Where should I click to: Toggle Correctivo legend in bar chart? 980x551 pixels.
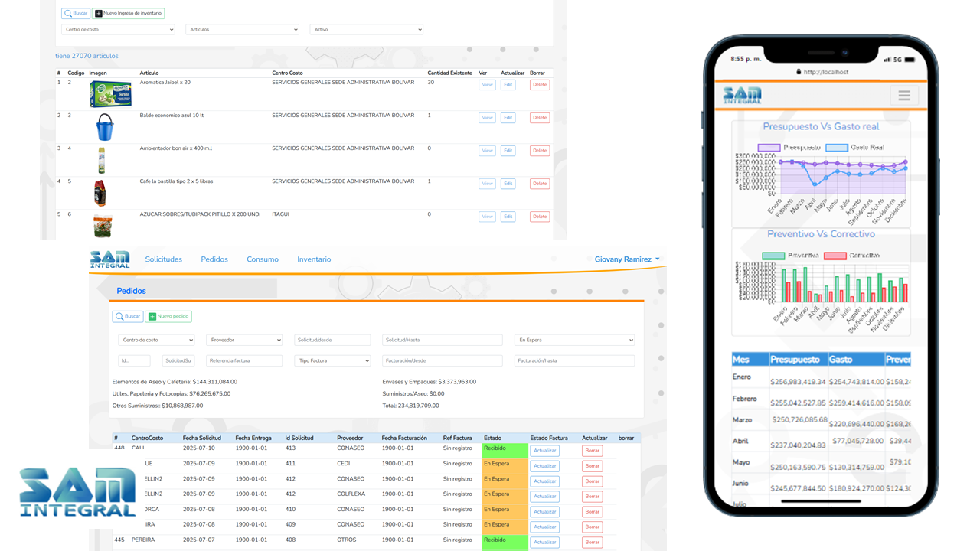(x=835, y=256)
